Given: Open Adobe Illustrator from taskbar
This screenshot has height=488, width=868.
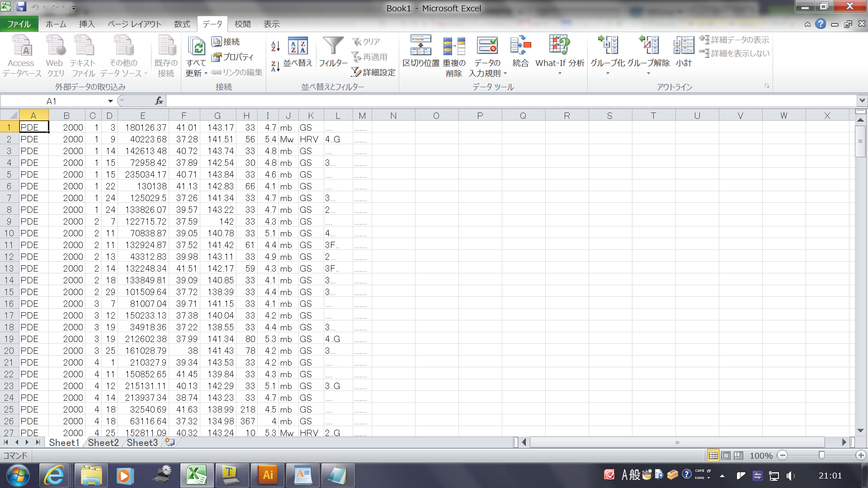Looking at the screenshot, I should [x=268, y=475].
